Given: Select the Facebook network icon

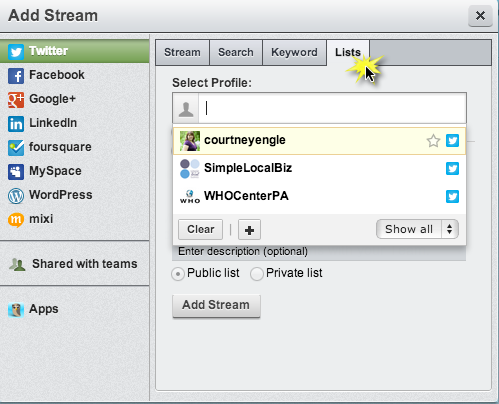Looking at the screenshot, I should pyautogui.click(x=16, y=76).
